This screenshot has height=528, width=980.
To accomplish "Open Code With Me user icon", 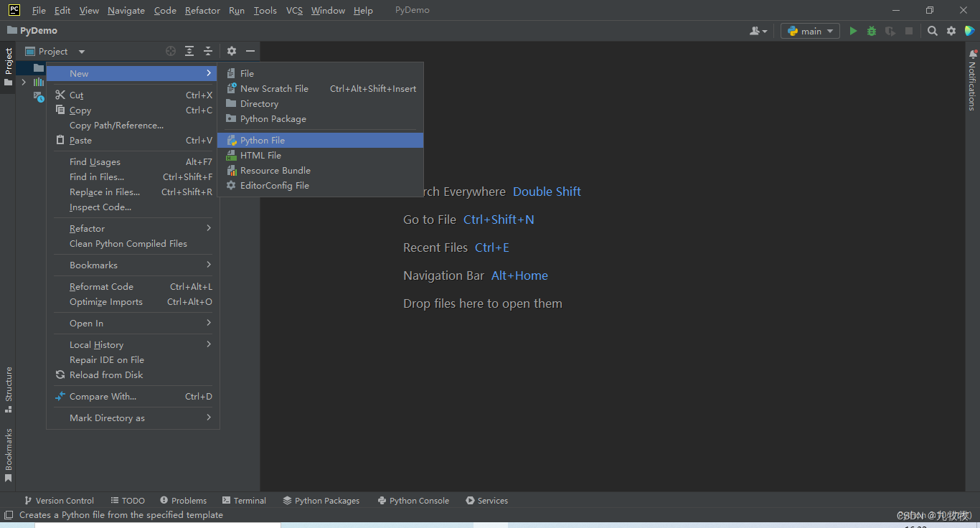I will coord(758,31).
